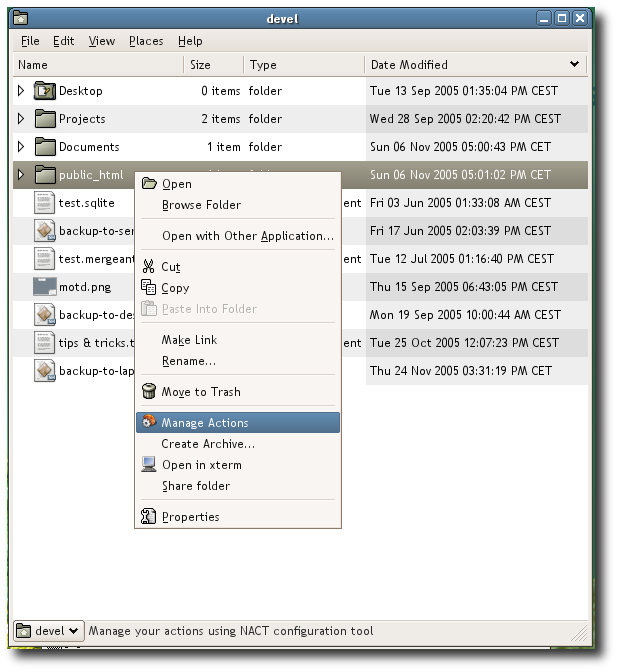618x672 pixels.
Task: Click the backup-to-lap script icon
Action: [x=45, y=371]
